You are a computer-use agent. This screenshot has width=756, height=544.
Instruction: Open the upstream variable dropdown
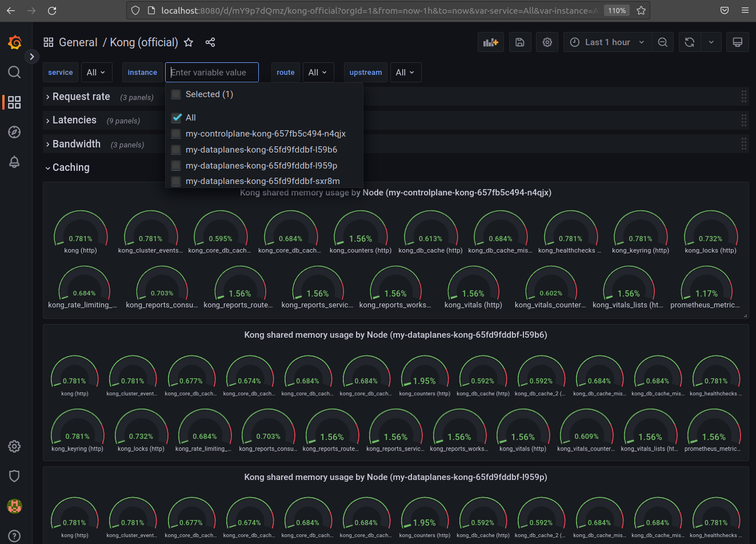point(405,73)
